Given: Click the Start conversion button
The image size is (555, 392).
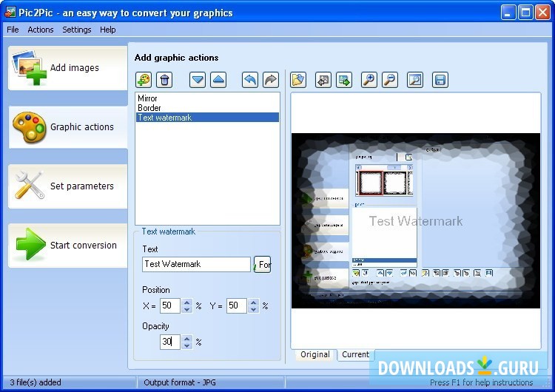Looking at the screenshot, I should (67, 245).
